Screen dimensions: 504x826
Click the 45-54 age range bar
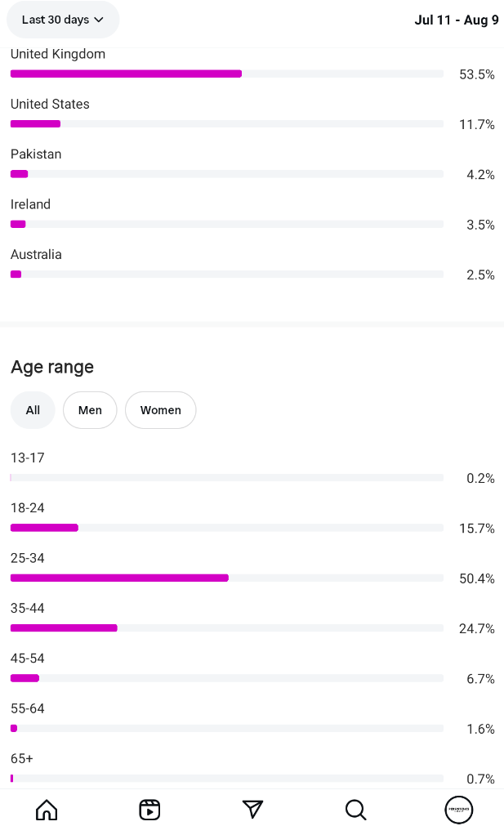tap(25, 678)
